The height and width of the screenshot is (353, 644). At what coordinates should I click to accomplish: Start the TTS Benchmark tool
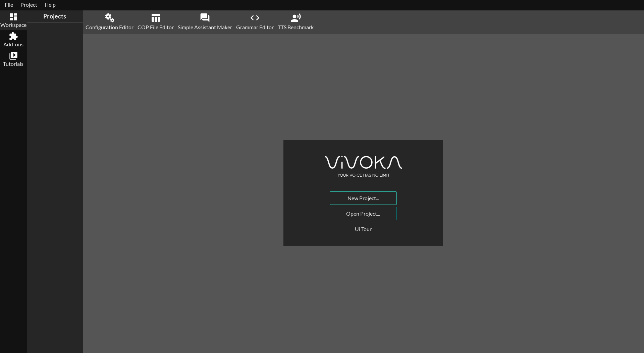point(296,22)
